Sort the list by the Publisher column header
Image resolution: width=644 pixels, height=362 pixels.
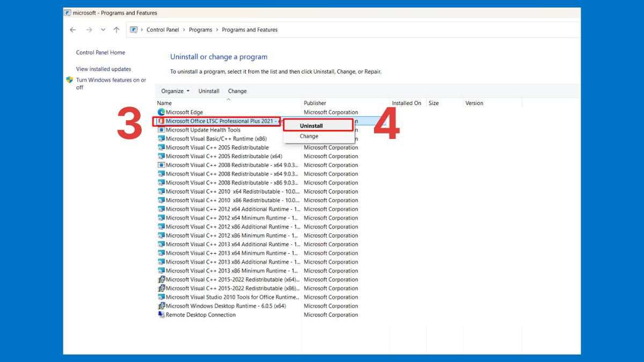[x=315, y=103]
